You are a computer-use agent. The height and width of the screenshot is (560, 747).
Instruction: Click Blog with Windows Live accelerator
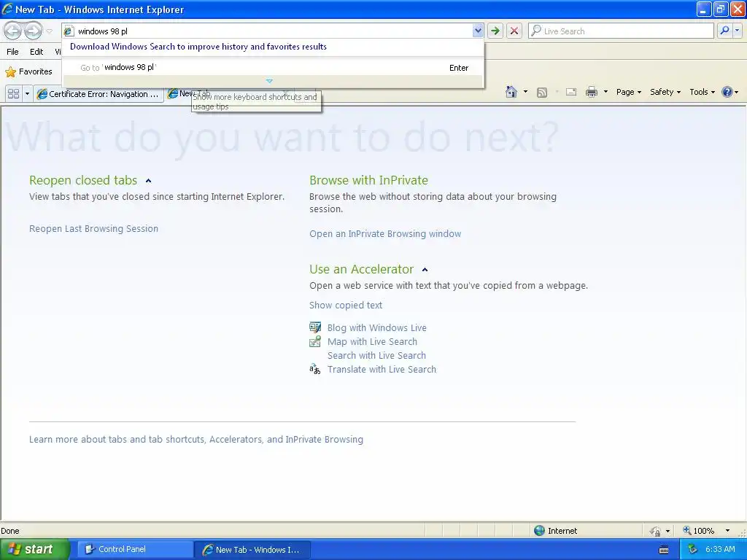pos(377,327)
